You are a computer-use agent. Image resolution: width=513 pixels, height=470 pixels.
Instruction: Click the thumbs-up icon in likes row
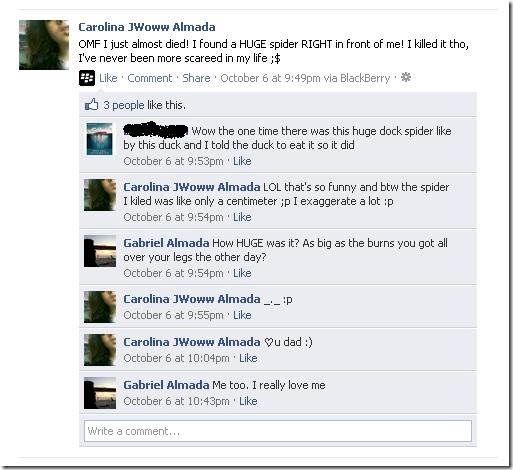91,105
